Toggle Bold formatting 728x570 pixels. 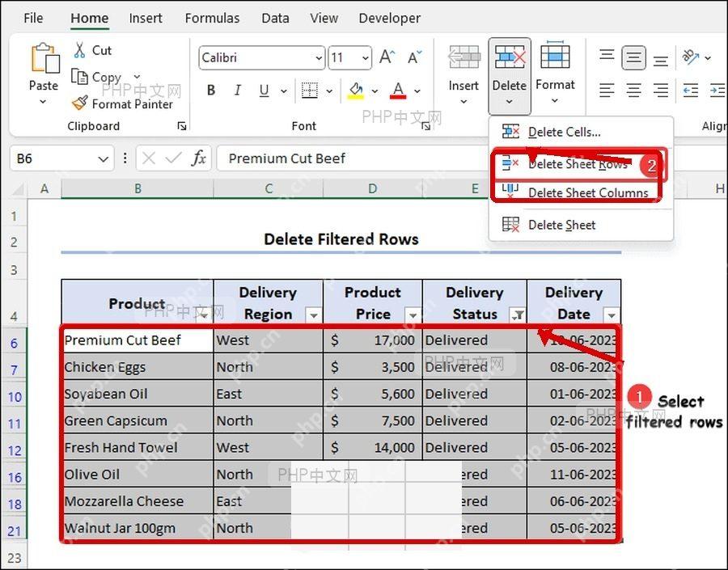point(211,90)
